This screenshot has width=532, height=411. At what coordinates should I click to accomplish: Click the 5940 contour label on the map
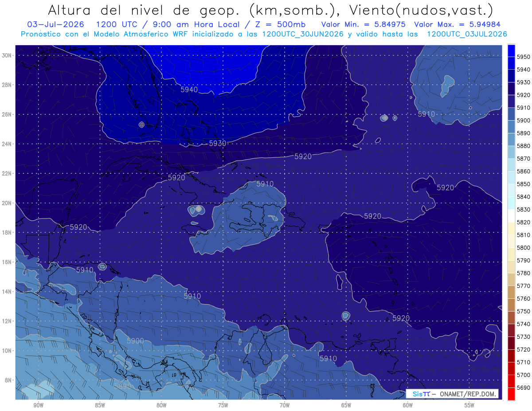click(x=189, y=90)
